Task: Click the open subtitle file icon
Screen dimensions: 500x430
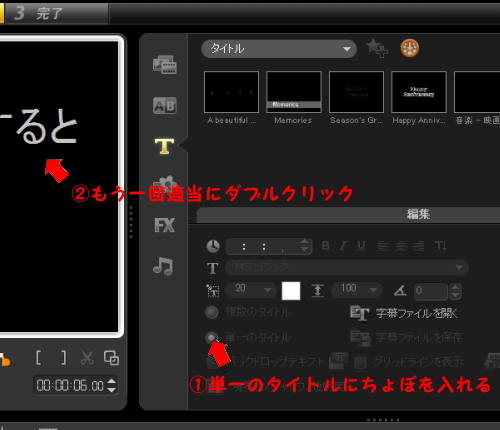Action: 360,313
